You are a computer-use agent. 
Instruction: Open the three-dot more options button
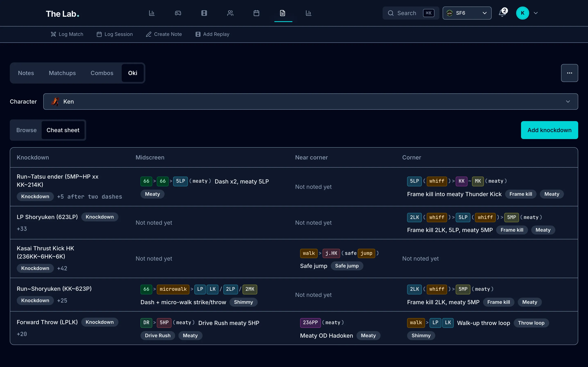click(569, 73)
